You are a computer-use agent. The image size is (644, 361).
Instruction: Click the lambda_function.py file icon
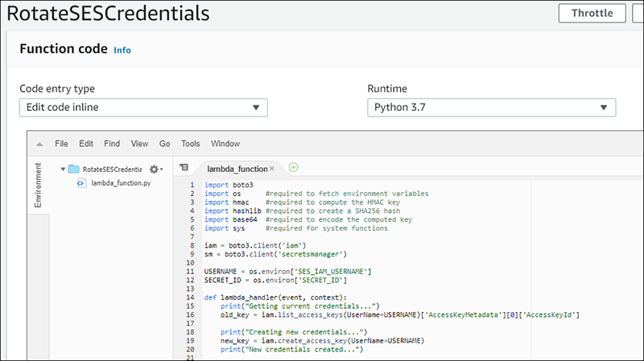(x=81, y=183)
